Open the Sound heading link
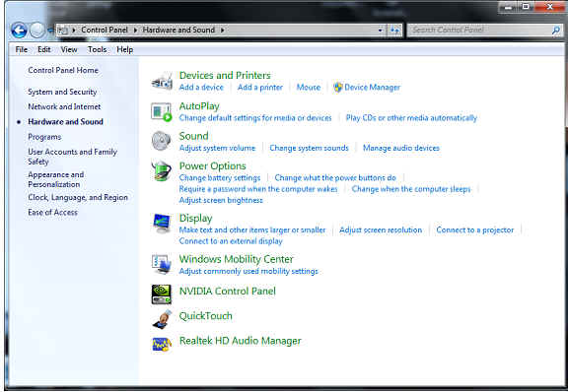This screenshot has height=392, width=568. click(x=194, y=136)
